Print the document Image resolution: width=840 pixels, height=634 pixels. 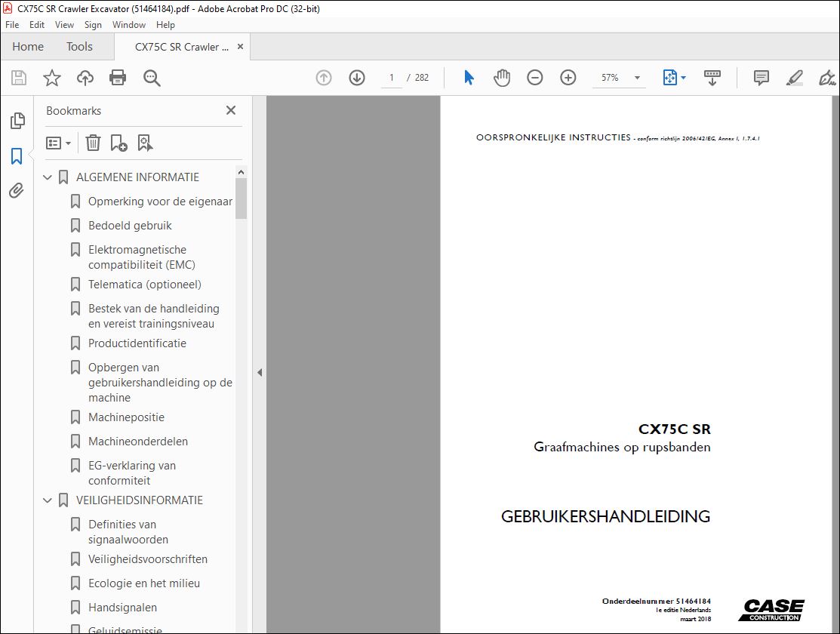pos(118,78)
